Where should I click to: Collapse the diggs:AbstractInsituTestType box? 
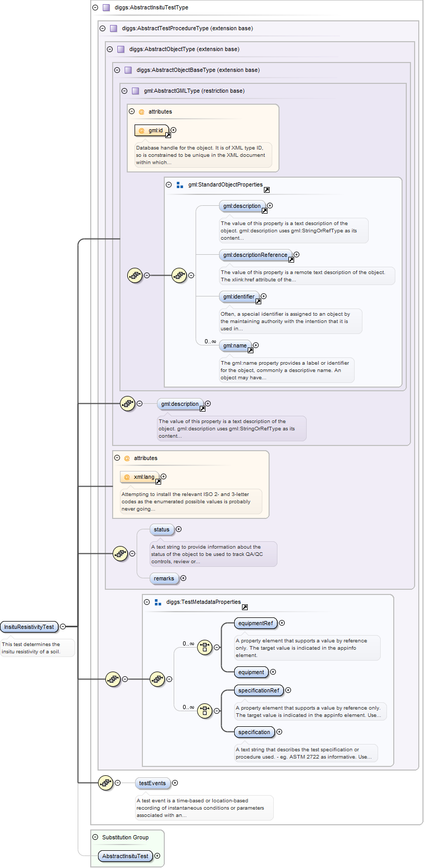[95, 7]
